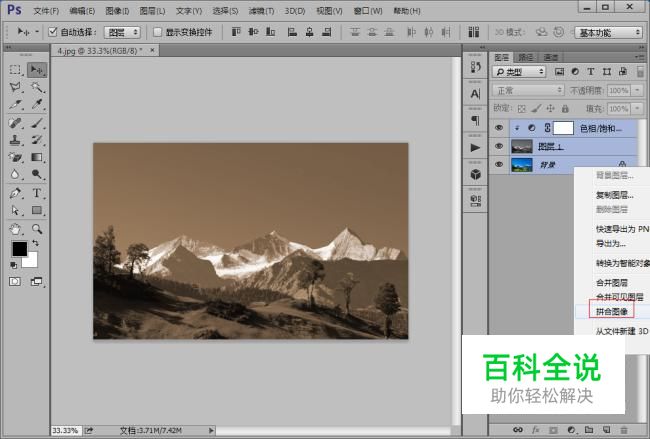
Task: Select the Path Selection tool
Action: tap(15, 210)
